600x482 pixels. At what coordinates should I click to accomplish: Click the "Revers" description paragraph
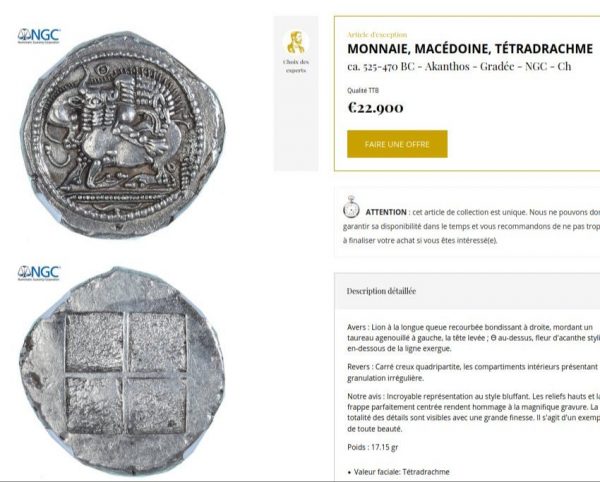pos(472,372)
